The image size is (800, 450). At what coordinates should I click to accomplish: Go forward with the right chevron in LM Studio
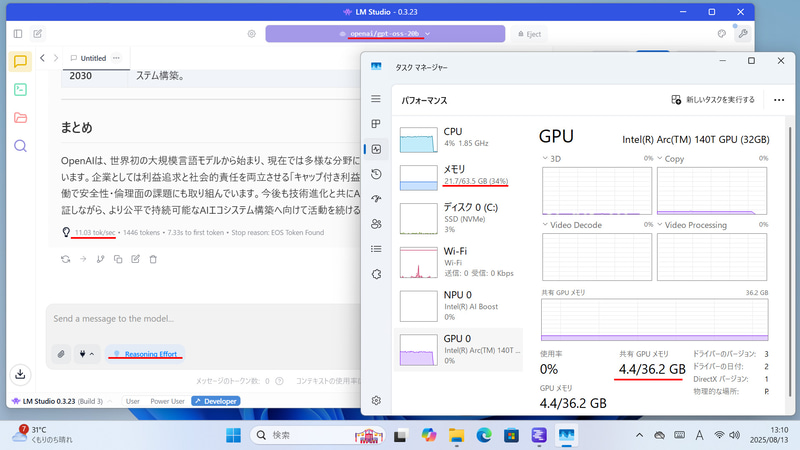coord(56,58)
